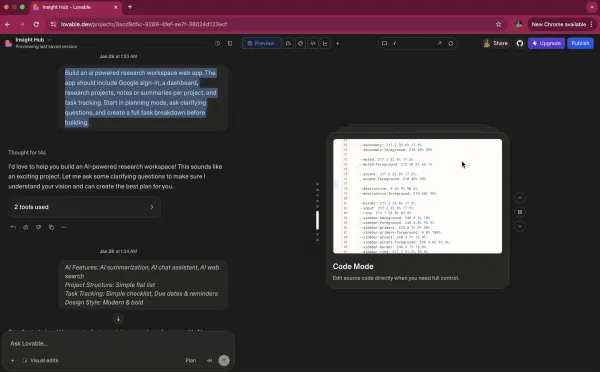Viewport: 600px width, 372px height.
Task: Refresh the preview pane
Action: point(451,43)
